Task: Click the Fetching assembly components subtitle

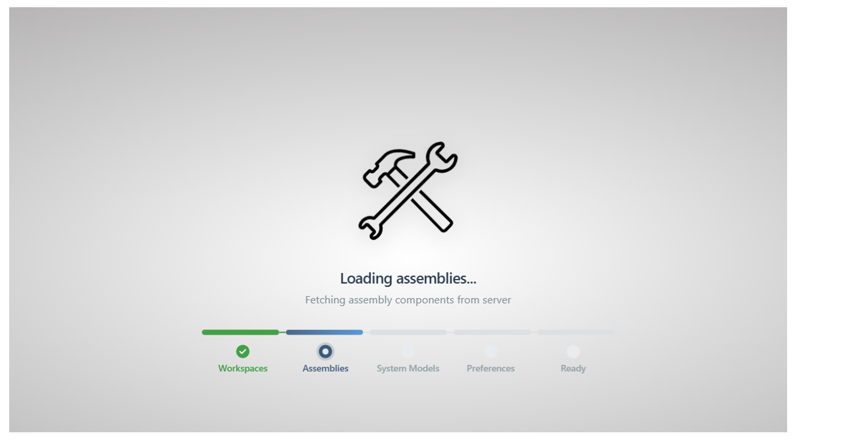Action: [408, 300]
